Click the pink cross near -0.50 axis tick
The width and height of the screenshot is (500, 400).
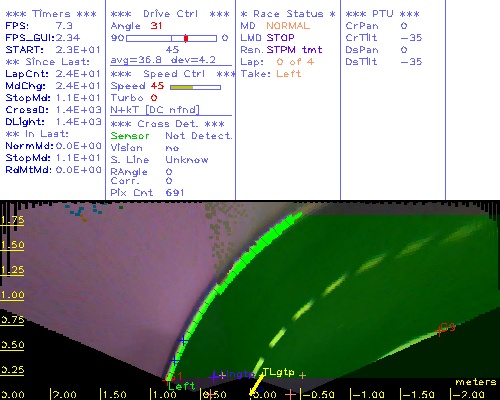[290, 395]
